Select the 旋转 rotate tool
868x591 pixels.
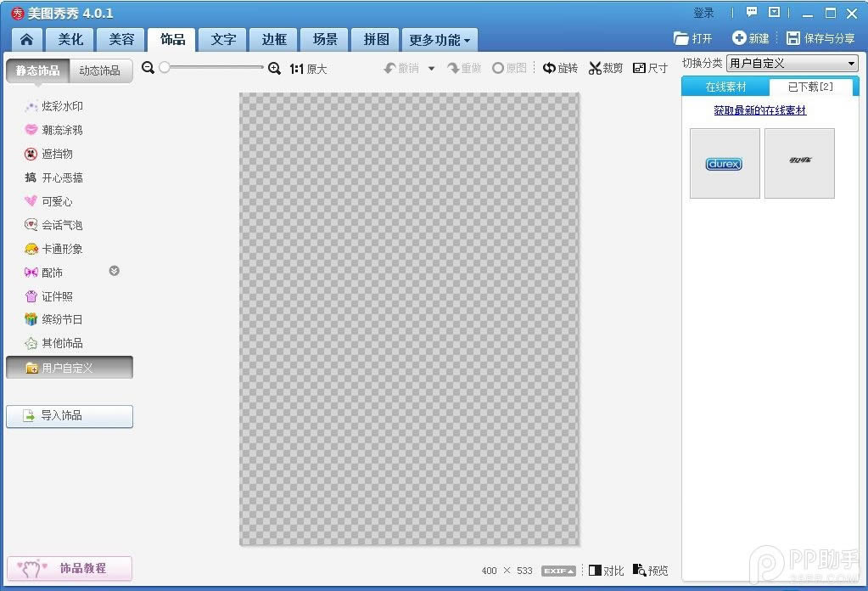pyautogui.click(x=560, y=68)
